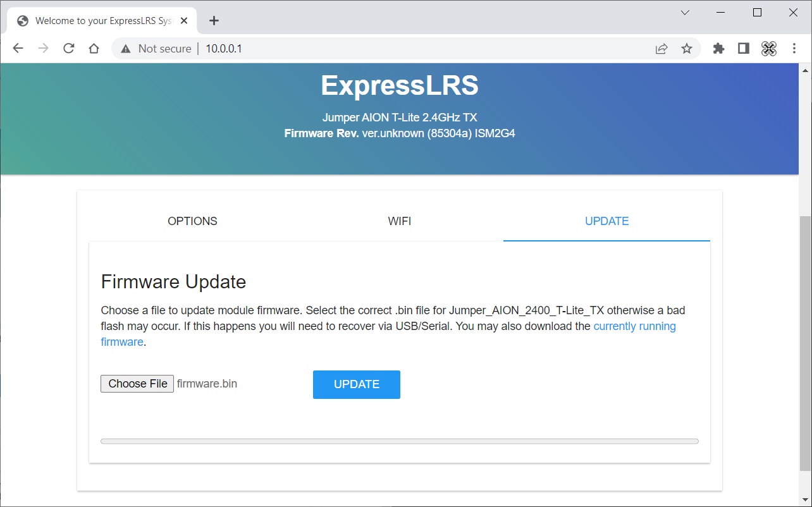The image size is (812, 507).
Task: Open a new tab with the plus icon
Action: (214, 21)
